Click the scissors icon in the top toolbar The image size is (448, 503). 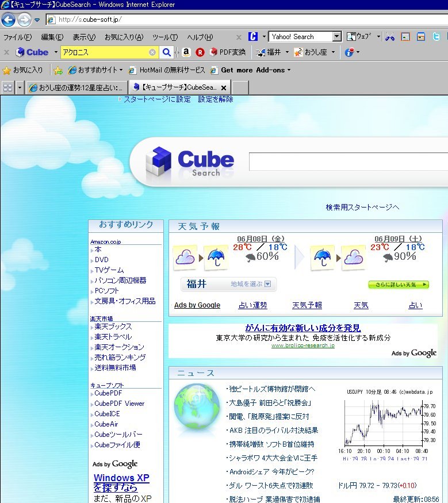pyautogui.click(x=390, y=37)
